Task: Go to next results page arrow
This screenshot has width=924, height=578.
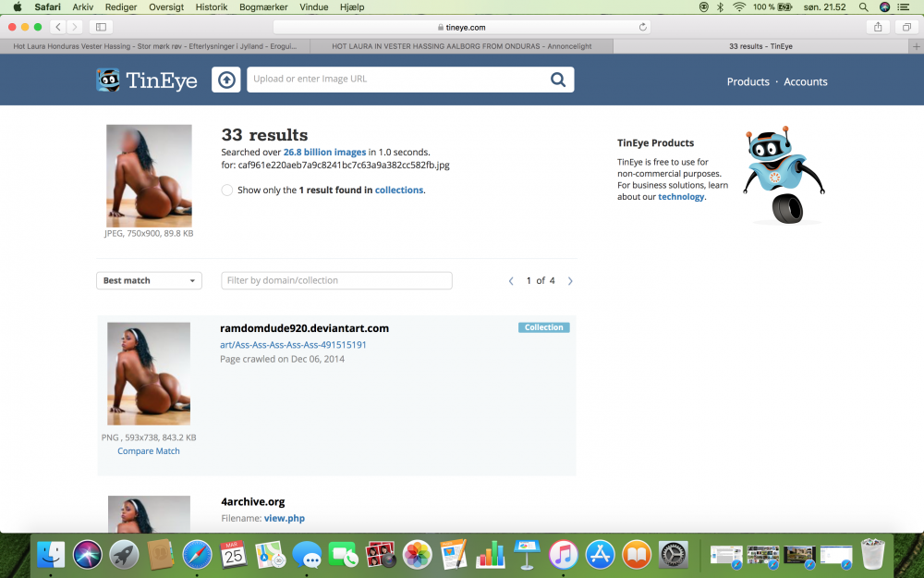Action: point(570,281)
